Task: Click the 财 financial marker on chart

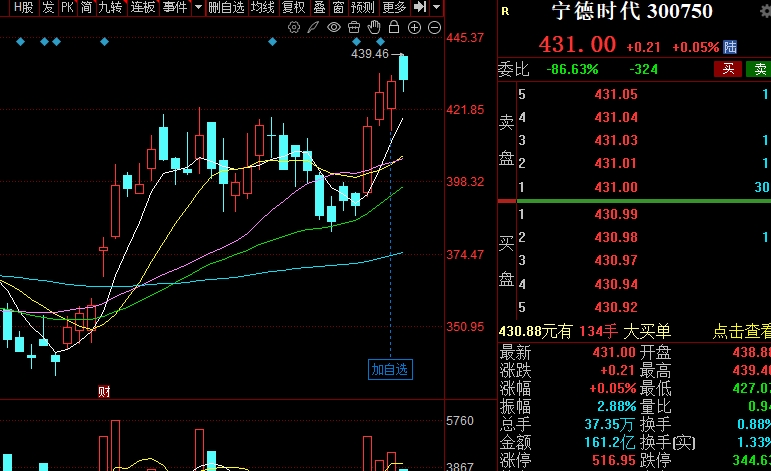Action: coord(104,392)
